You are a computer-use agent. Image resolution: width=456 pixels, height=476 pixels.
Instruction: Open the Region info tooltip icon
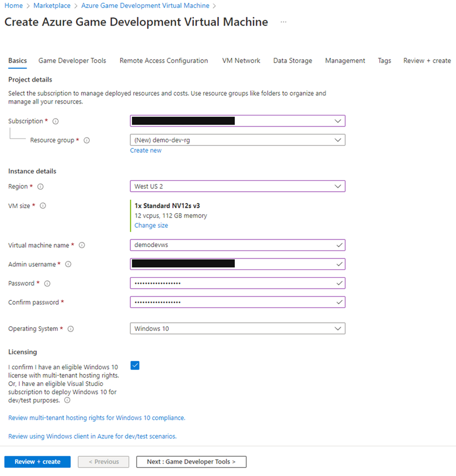(39, 186)
